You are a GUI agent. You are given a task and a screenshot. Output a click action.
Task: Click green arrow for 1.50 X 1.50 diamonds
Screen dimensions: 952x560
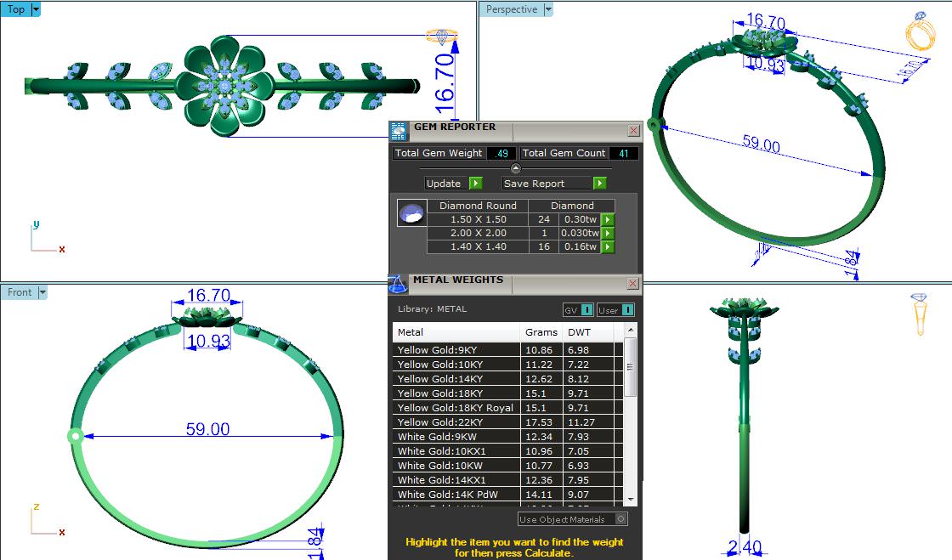(607, 219)
